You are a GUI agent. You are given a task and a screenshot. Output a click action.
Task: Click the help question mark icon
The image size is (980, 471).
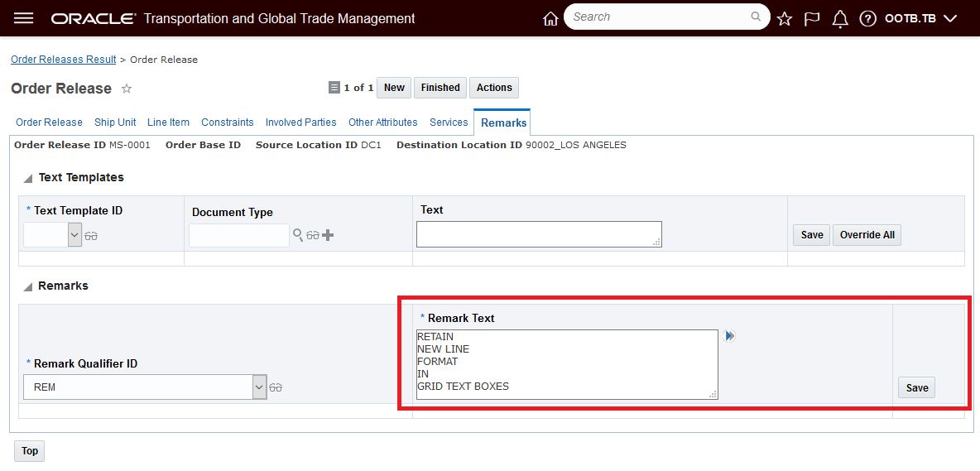(x=867, y=18)
